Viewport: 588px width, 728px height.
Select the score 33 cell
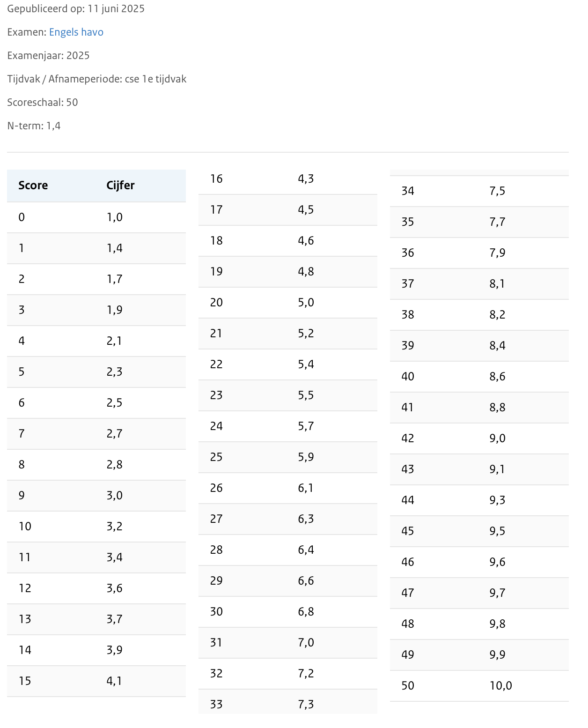click(x=216, y=705)
